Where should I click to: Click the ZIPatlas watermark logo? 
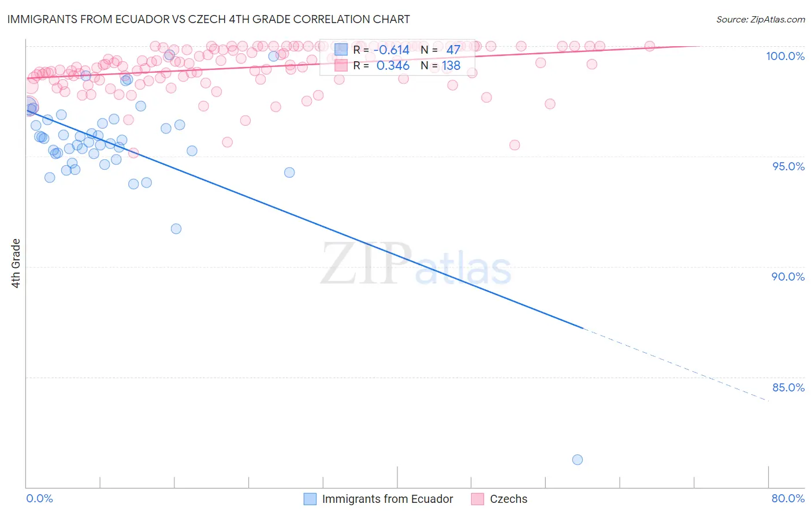(416, 264)
